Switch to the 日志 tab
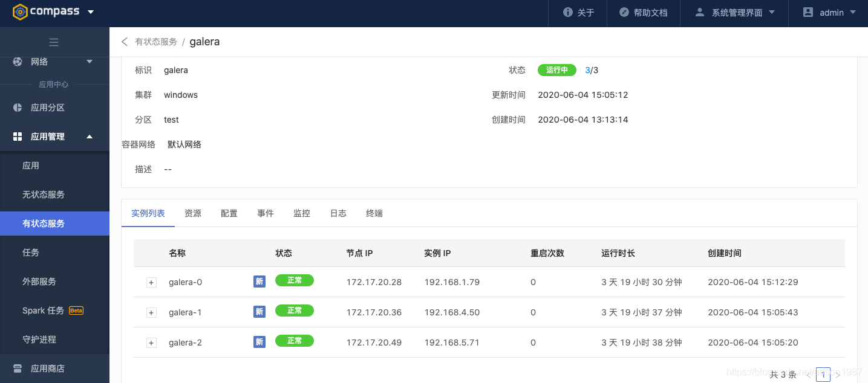This screenshot has height=383, width=868. click(338, 213)
